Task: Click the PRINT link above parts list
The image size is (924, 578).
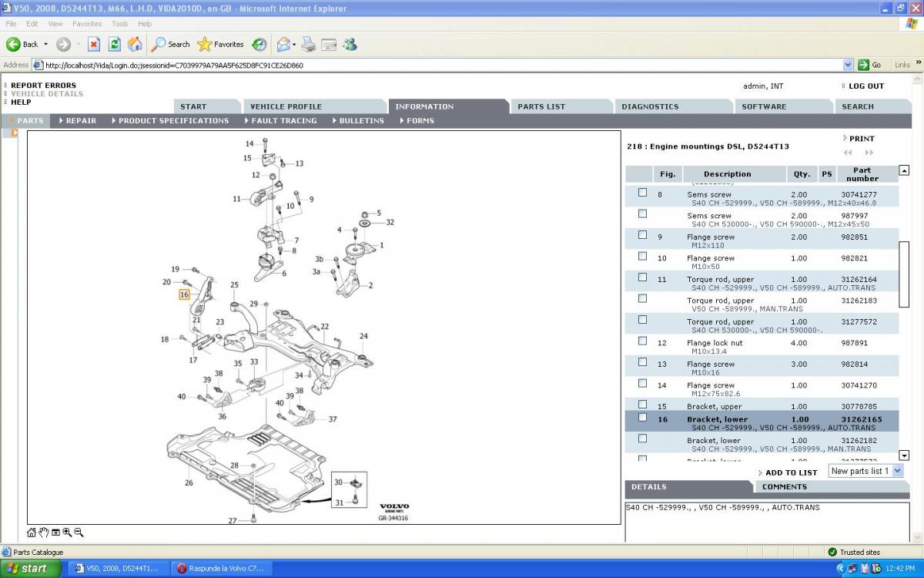Action: point(862,139)
